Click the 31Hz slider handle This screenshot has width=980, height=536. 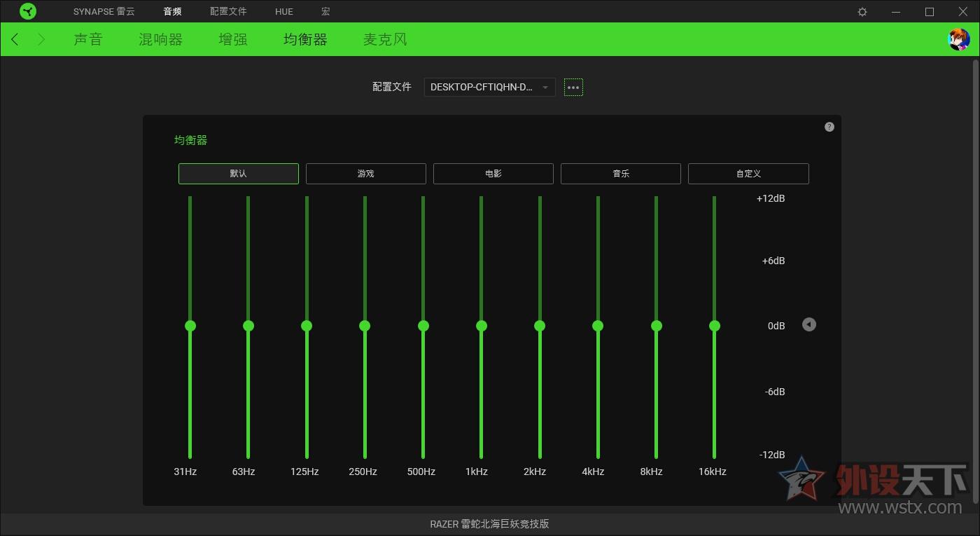pyautogui.click(x=190, y=326)
